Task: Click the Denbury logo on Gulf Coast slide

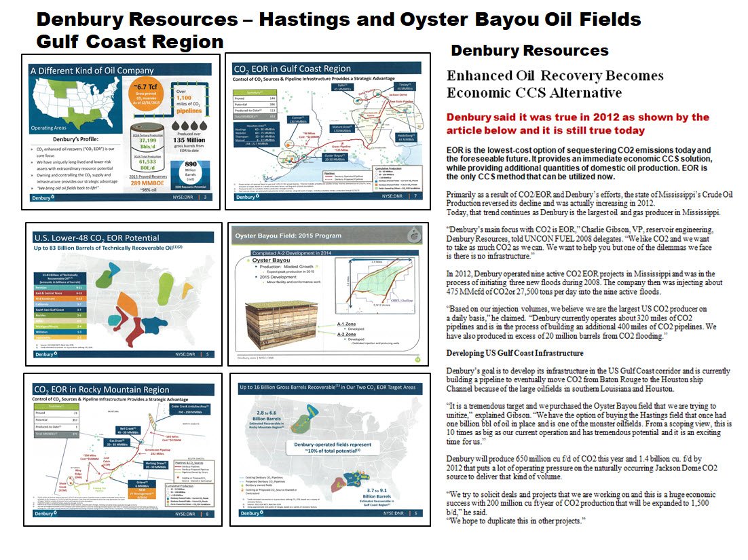Action: pos(248,197)
